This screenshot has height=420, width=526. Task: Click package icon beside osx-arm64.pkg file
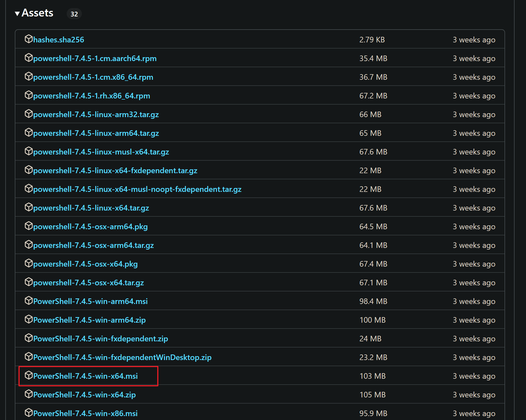pyautogui.click(x=28, y=226)
